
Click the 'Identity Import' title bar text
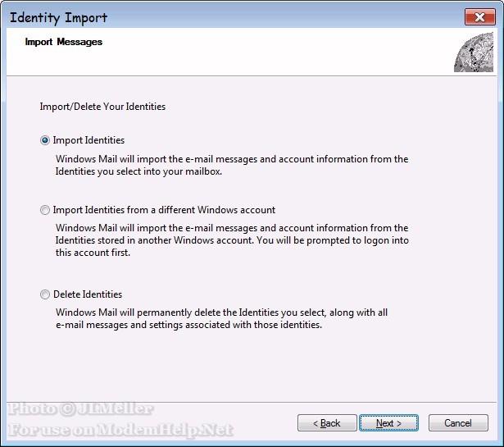(x=58, y=18)
